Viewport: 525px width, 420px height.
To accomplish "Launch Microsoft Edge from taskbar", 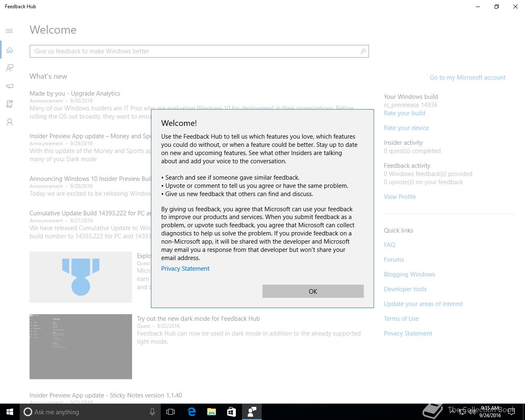I will (192, 412).
